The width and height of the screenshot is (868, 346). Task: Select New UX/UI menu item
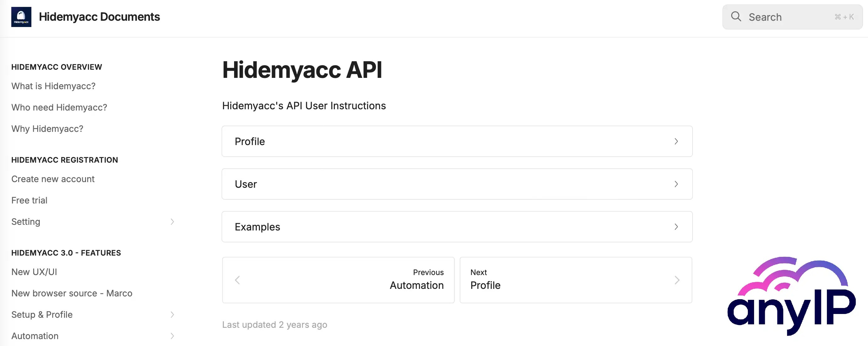point(34,272)
